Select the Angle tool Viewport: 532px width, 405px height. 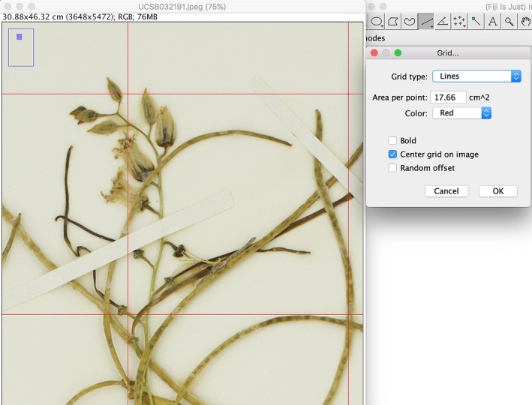pos(443,22)
